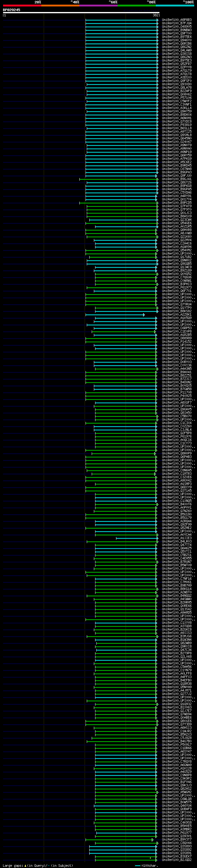This screenshot has height=868, width=197.
Task: Open hit UniRef100_B9GPA3
Action: tap(177, 172)
